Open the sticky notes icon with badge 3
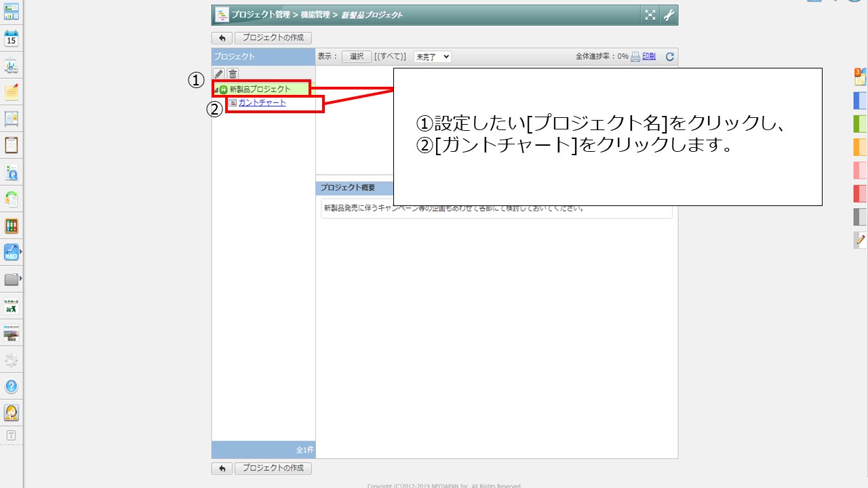This screenshot has height=488, width=868. point(860,76)
